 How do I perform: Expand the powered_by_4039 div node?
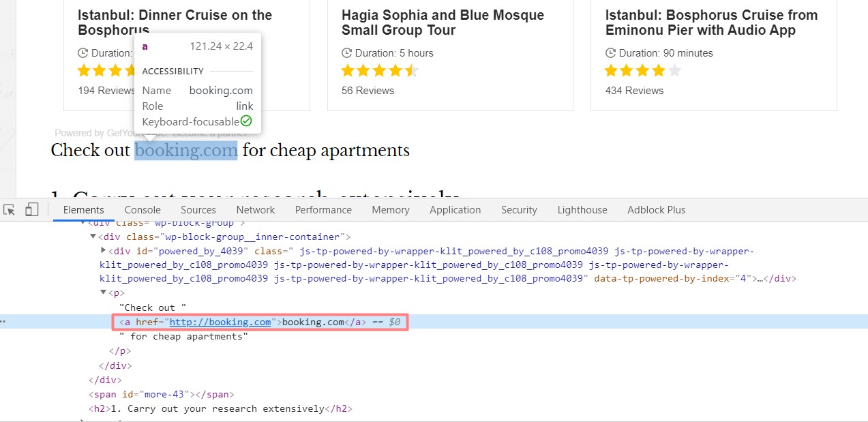coord(104,250)
